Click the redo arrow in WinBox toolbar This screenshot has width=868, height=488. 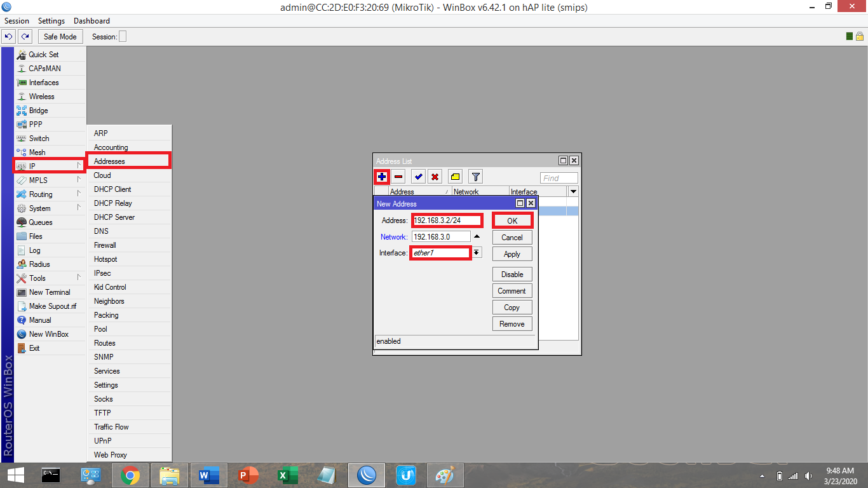click(x=25, y=36)
